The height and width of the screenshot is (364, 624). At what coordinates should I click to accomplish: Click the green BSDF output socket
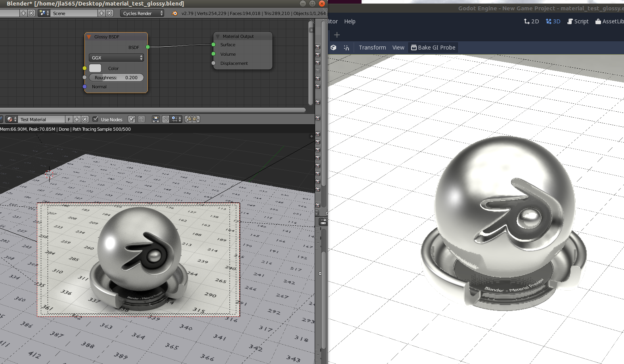coord(148,47)
